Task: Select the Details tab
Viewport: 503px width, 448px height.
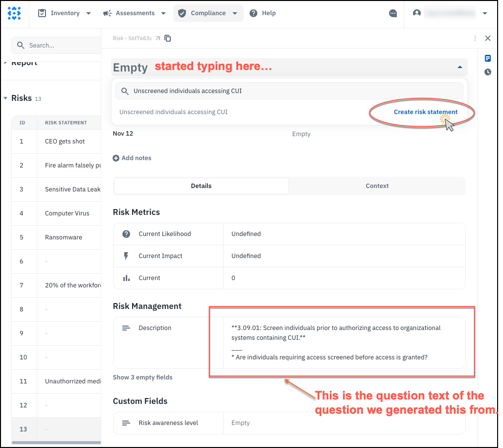Action: 201,186
